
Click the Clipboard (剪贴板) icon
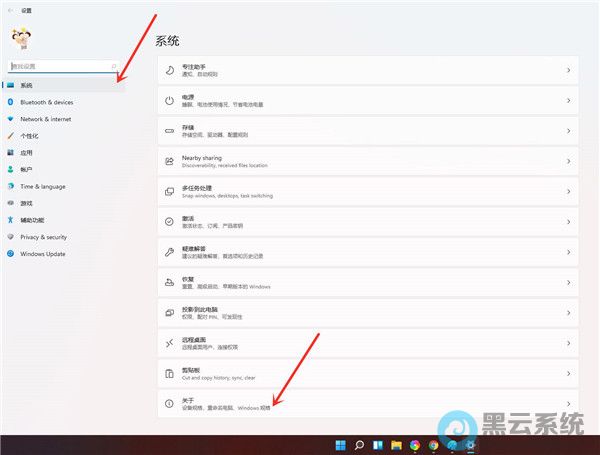click(169, 373)
